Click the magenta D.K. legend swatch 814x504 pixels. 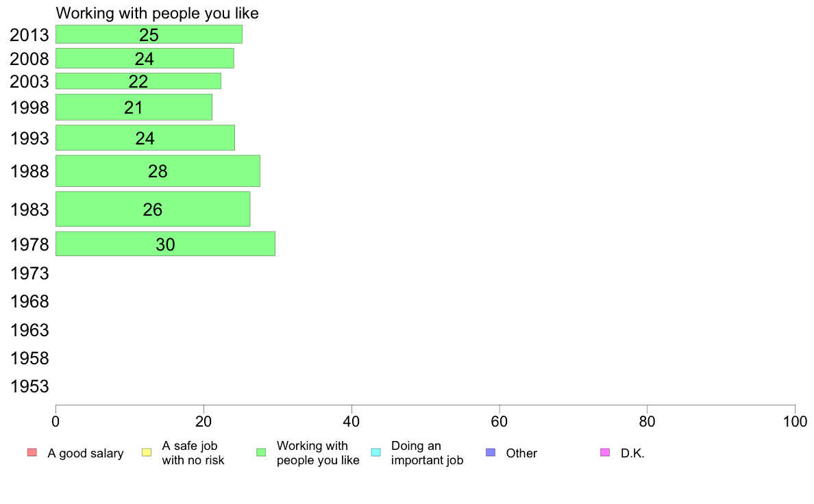605,453
